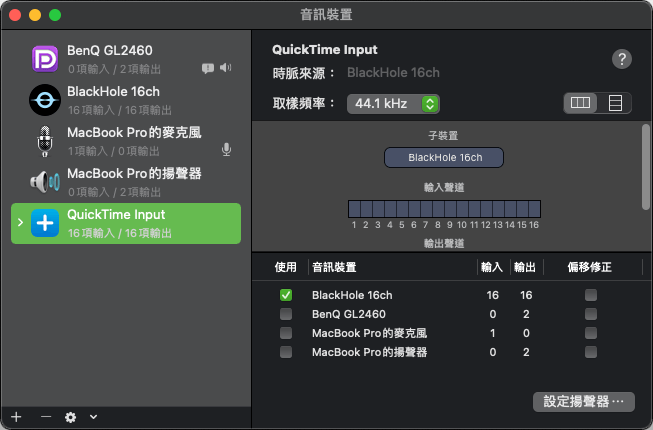Viewport: 653px width, 430px height.
Task: Click BenQ GL2460 name in table
Action: (x=349, y=314)
